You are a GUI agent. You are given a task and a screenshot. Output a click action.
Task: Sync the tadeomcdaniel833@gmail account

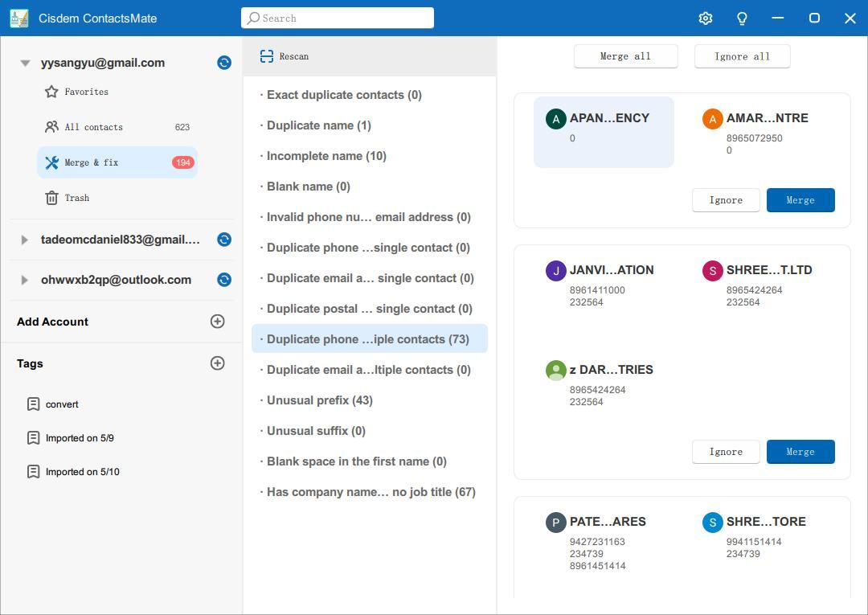tap(223, 239)
